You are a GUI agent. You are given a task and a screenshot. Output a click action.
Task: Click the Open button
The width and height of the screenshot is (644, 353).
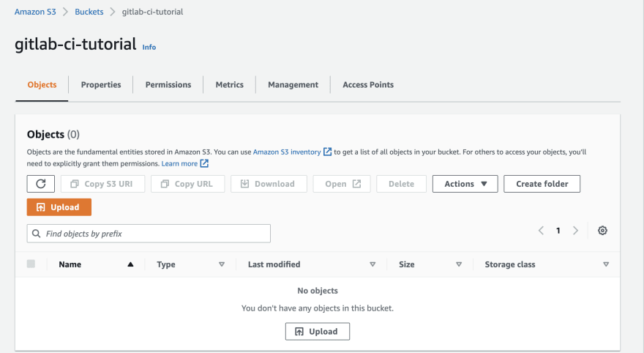342,184
